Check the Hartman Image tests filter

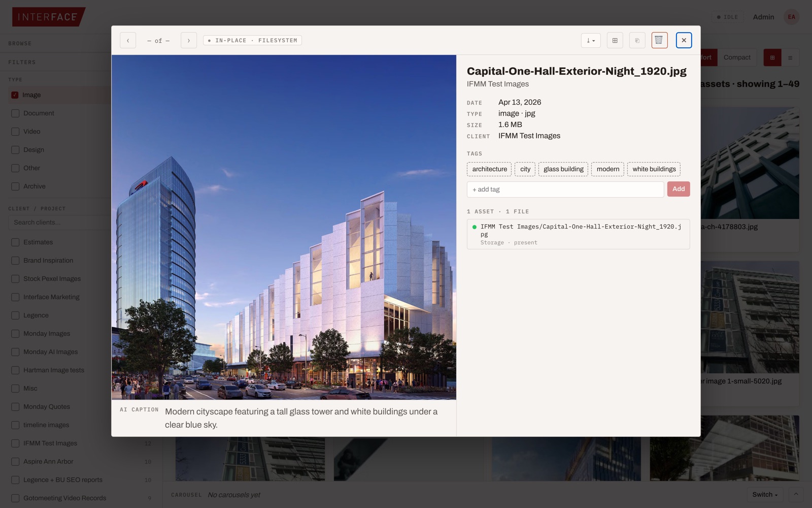point(15,370)
